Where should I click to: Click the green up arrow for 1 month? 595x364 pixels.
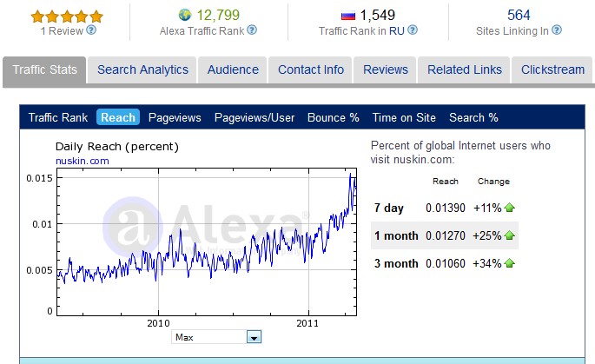(510, 235)
